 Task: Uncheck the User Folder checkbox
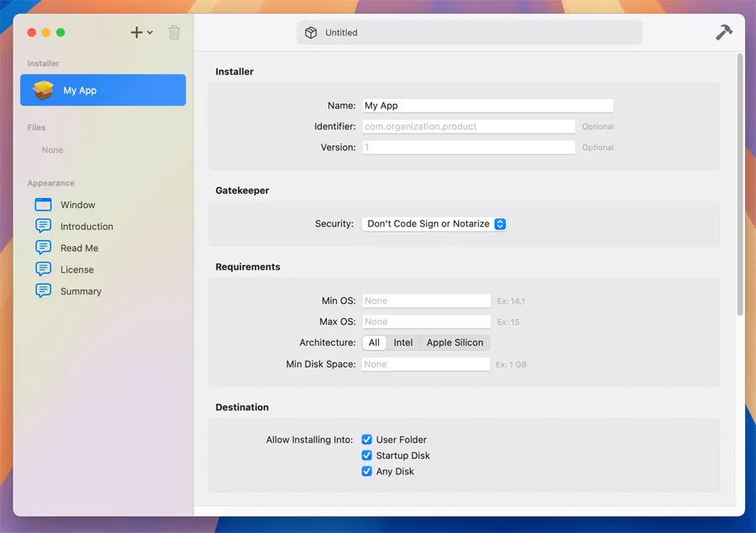pos(367,439)
